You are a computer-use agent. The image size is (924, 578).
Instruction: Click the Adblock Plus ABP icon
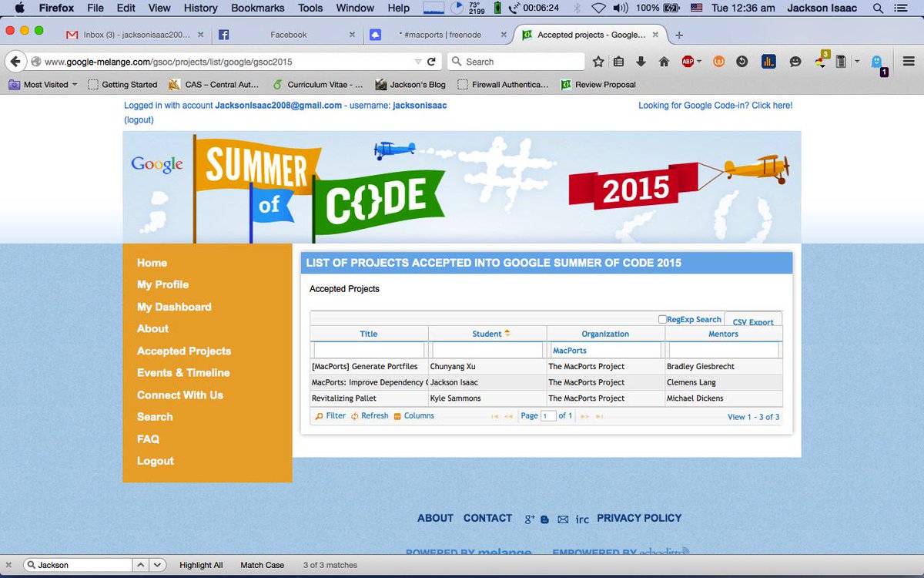(x=688, y=62)
